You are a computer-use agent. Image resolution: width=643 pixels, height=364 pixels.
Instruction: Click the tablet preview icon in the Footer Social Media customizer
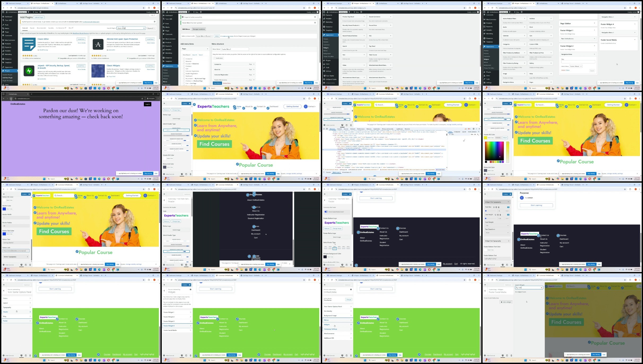click(x=507, y=356)
